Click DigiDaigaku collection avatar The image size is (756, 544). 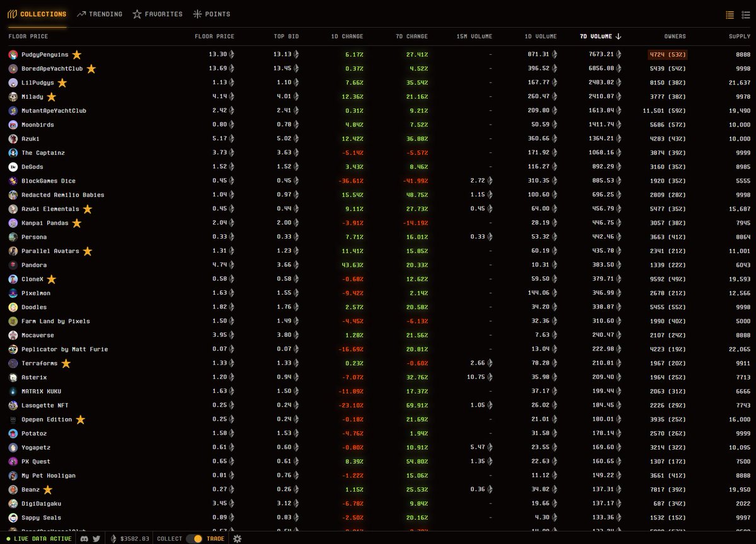(x=13, y=504)
